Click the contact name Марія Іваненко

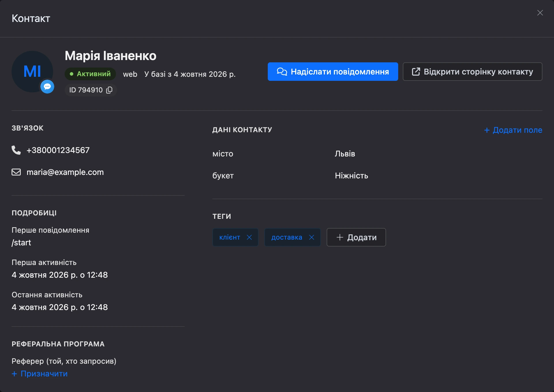[111, 56]
